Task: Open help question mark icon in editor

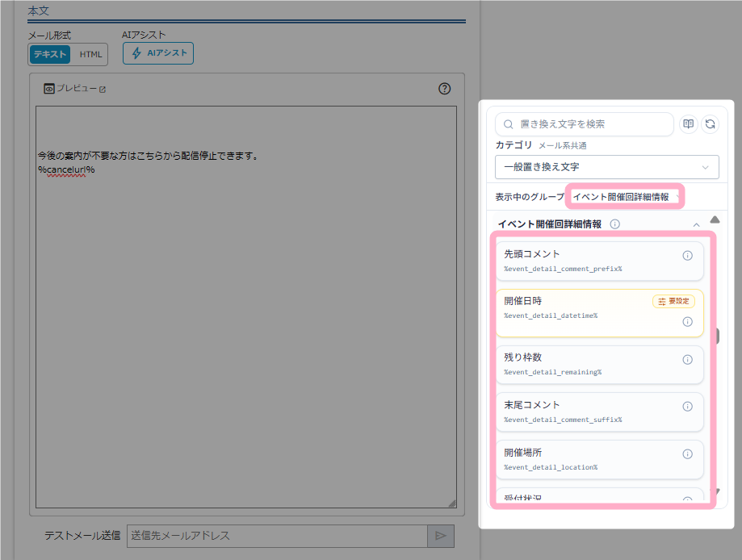Action: 444,89
